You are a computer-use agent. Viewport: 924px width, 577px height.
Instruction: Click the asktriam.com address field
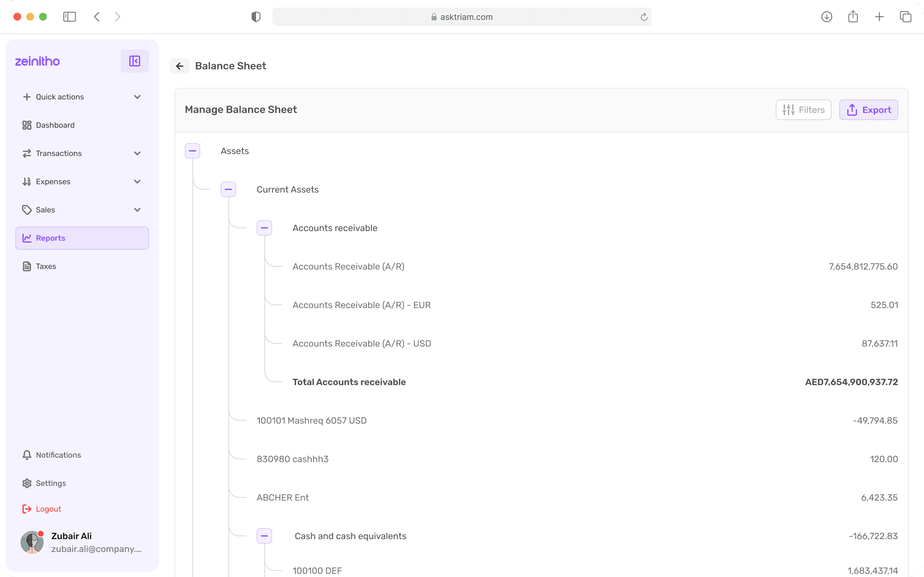pyautogui.click(x=462, y=17)
